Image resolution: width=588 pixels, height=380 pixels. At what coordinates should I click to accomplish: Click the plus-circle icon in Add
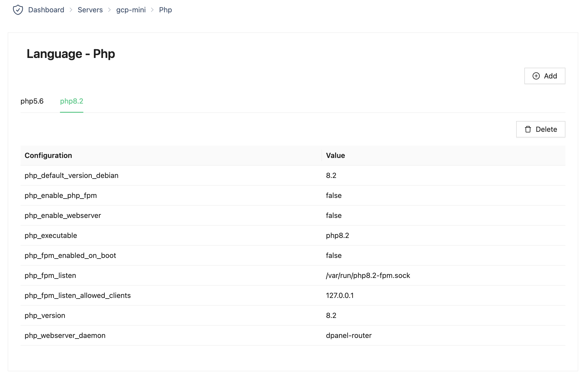536,76
